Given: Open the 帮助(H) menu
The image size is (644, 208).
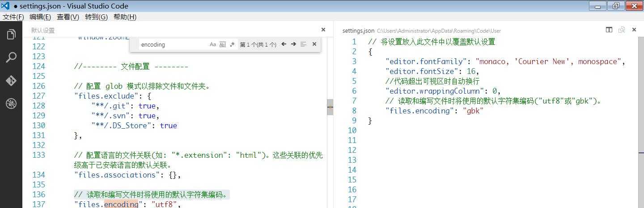Looking at the screenshot, I should point(125,17).
